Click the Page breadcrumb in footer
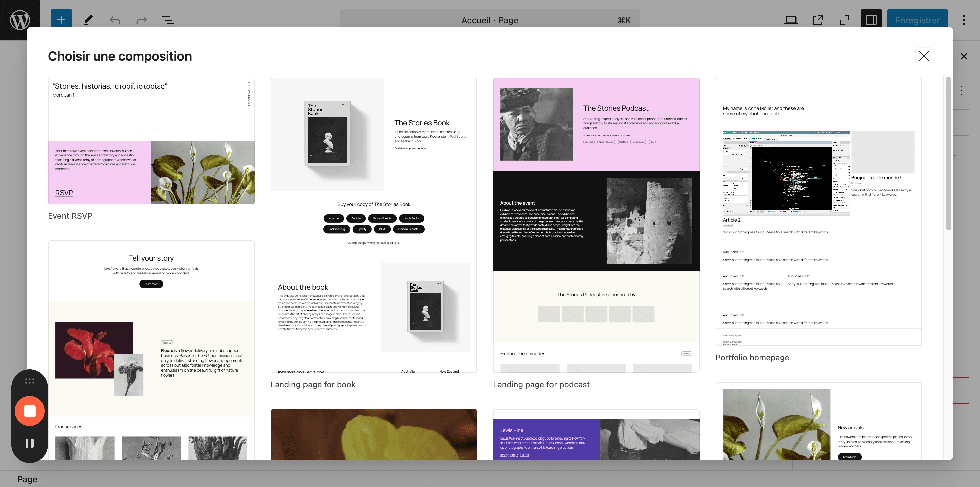 click(x=27, y=479)
